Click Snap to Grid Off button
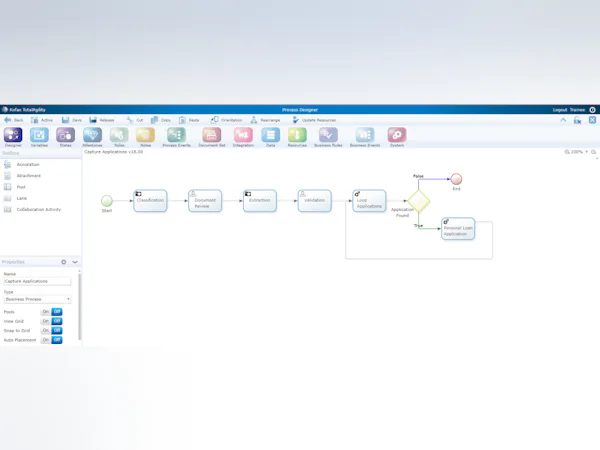The width and height of the screenshot is (600, 450). pyautogui.click(x=57, y=330)
